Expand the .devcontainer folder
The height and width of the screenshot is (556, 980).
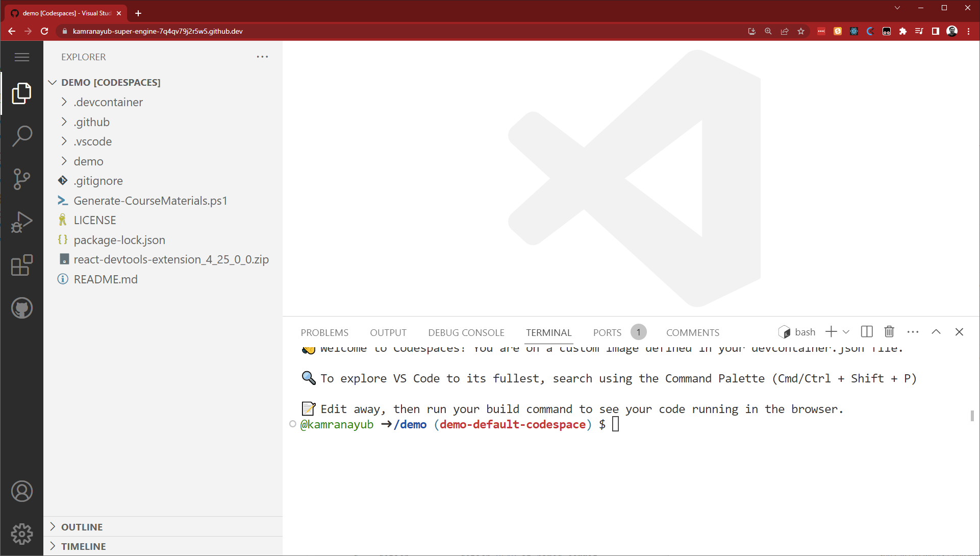coord(108,102)
